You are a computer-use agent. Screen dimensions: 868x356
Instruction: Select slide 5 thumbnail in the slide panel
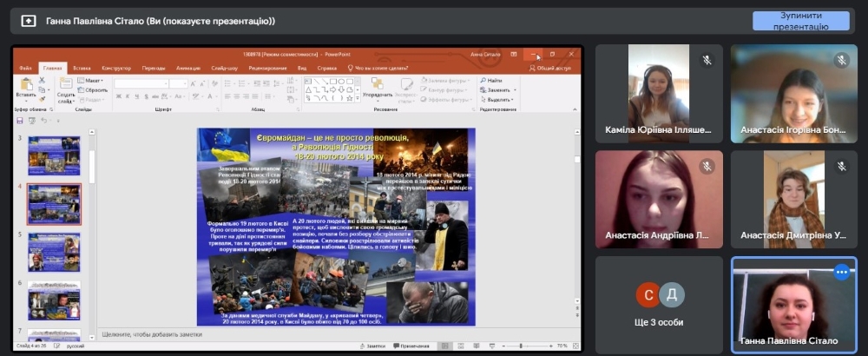pos(54,251)
